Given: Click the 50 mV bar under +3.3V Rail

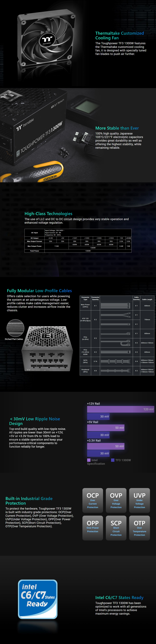Looking at the screenshot, I should click(x=106, y=446).
